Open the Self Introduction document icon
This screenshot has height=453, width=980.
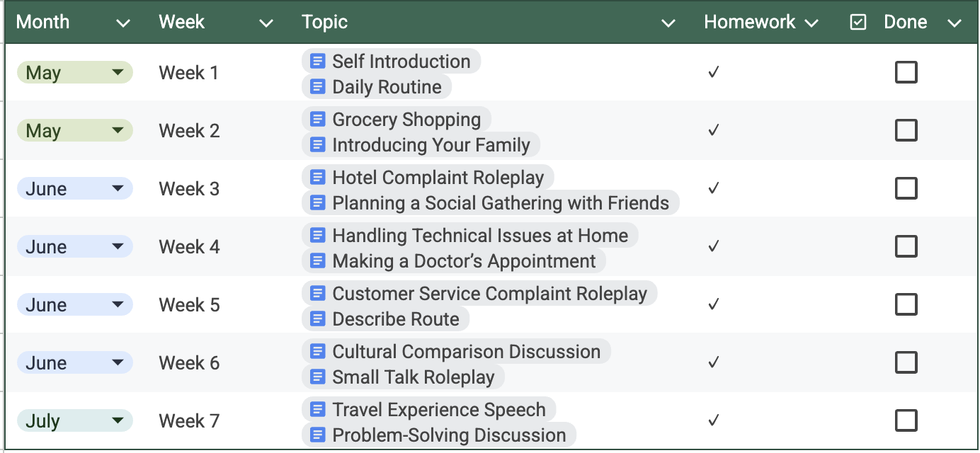pyautogui.click(x=318, y=62)
